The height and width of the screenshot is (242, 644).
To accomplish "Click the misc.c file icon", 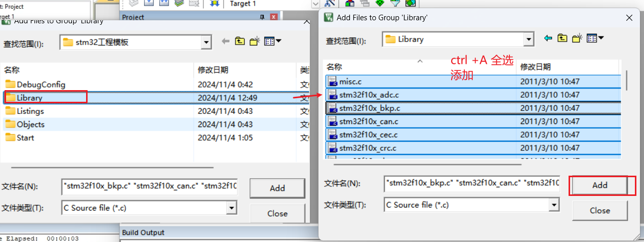I will pyautogui.click(x=333, y=81).
